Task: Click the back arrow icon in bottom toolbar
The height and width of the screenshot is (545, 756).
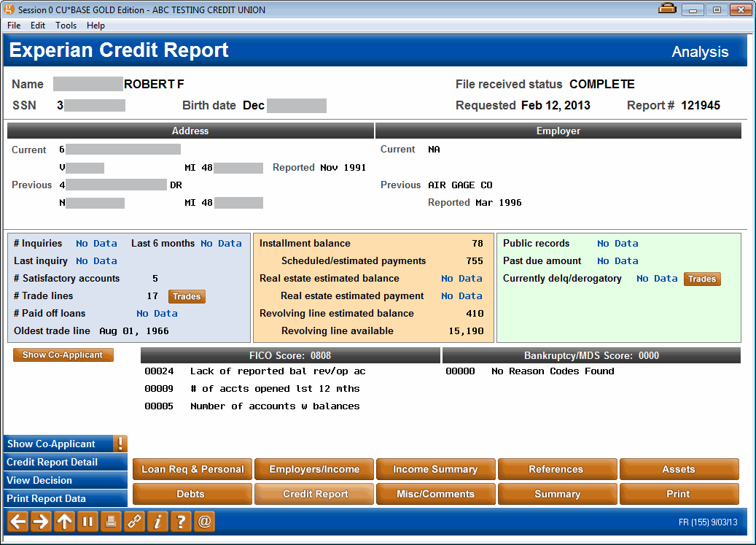Action: coord(17,522)
